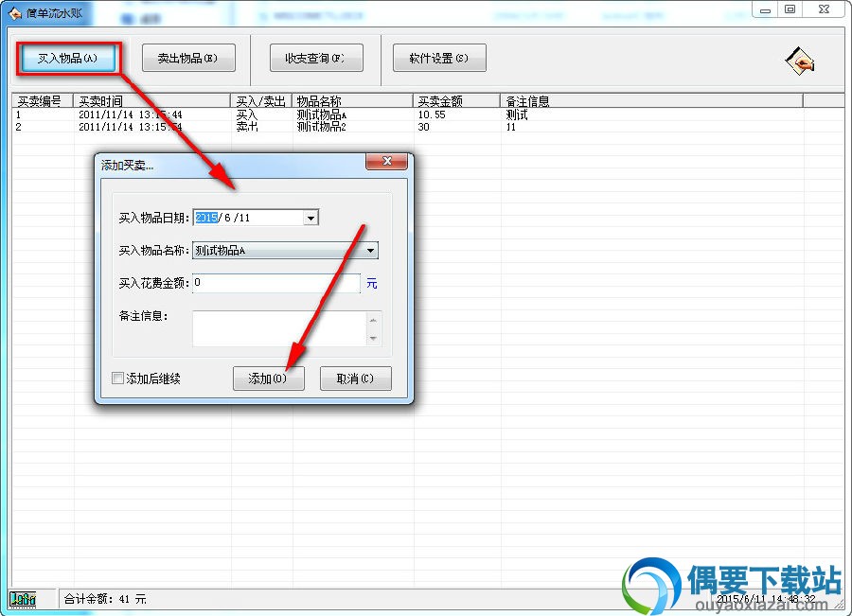The height and width of the screenshot is (616, 852).
Task: Click the 元 unit label in the dialog
Action: (x=372, y=283)
